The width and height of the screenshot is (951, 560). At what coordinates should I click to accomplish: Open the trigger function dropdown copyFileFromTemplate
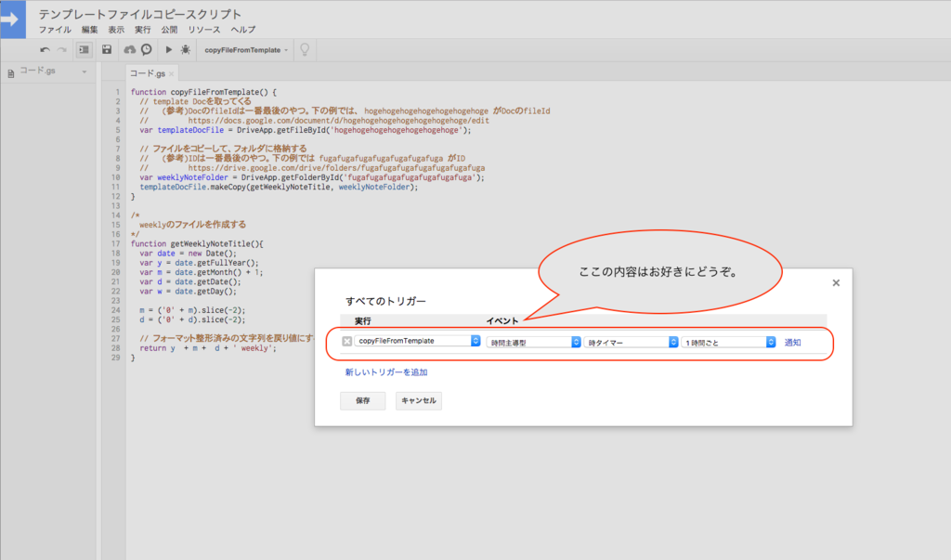pos(417,341)
